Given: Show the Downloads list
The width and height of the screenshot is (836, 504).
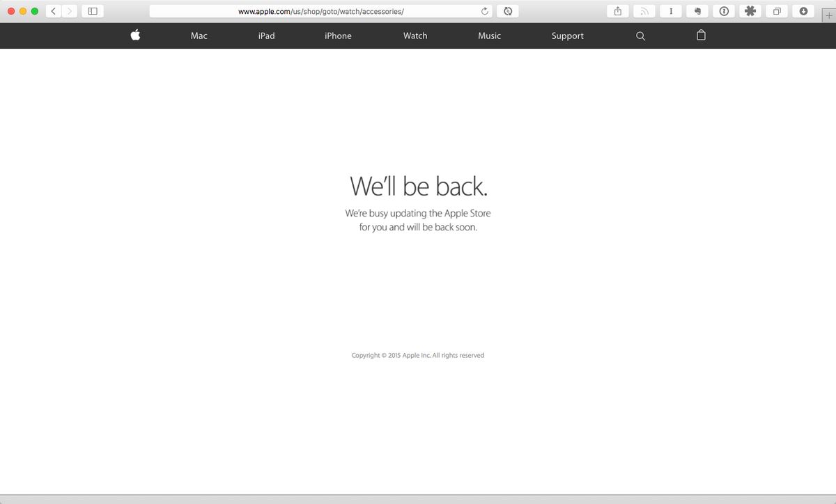Looking at the screenshot, I should coord(803,11).
